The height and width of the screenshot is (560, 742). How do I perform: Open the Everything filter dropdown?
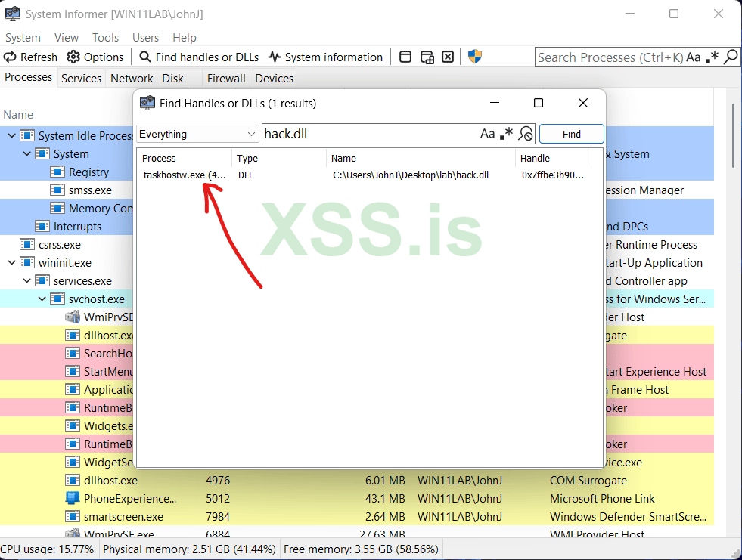tap(250, 133)
